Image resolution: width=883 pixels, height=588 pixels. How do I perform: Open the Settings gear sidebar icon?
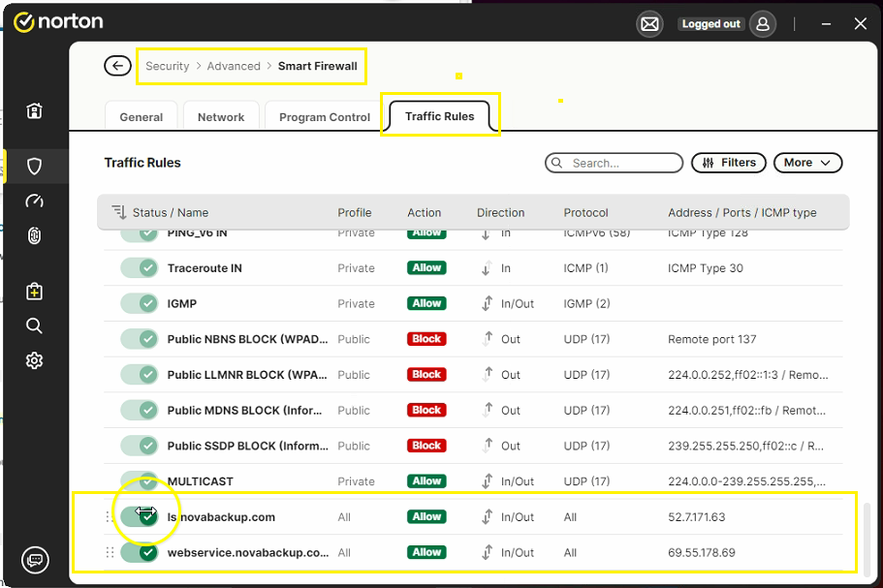point(34,360)
